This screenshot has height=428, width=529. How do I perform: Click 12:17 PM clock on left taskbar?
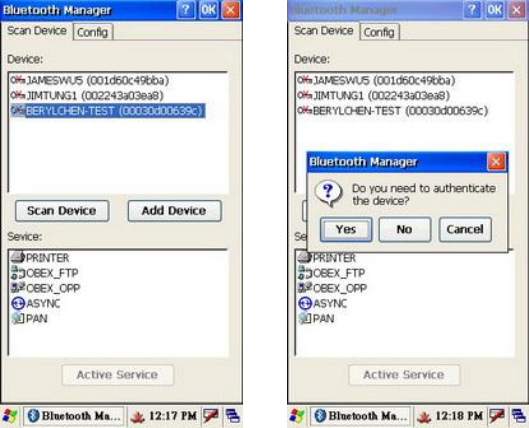point(173,416)
